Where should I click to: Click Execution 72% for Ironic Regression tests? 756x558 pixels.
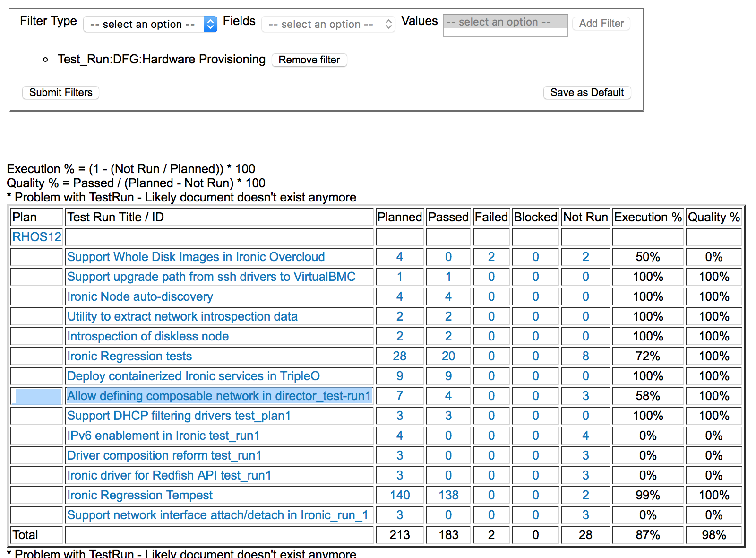(648, 356)
